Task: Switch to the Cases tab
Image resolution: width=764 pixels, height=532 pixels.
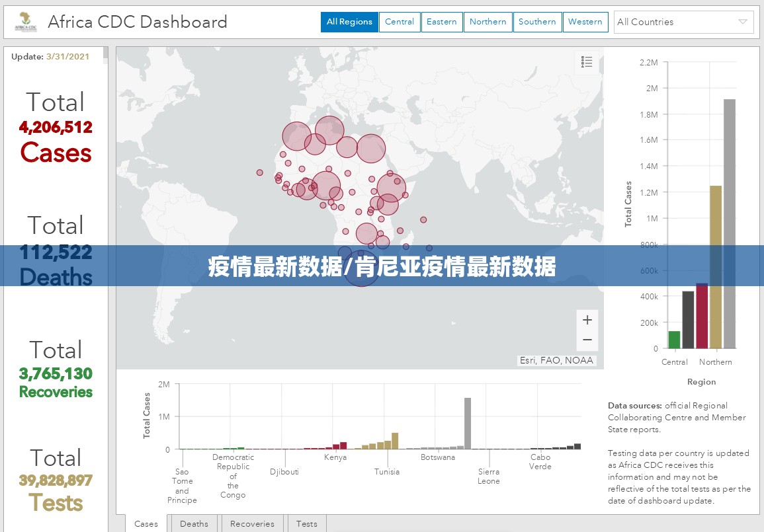Action: [146, 523]
